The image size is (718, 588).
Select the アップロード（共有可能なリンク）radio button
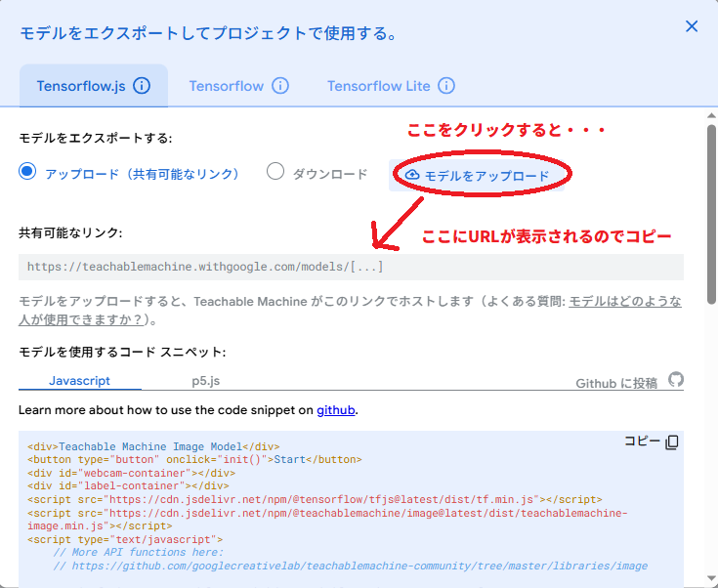pos(27,172)
